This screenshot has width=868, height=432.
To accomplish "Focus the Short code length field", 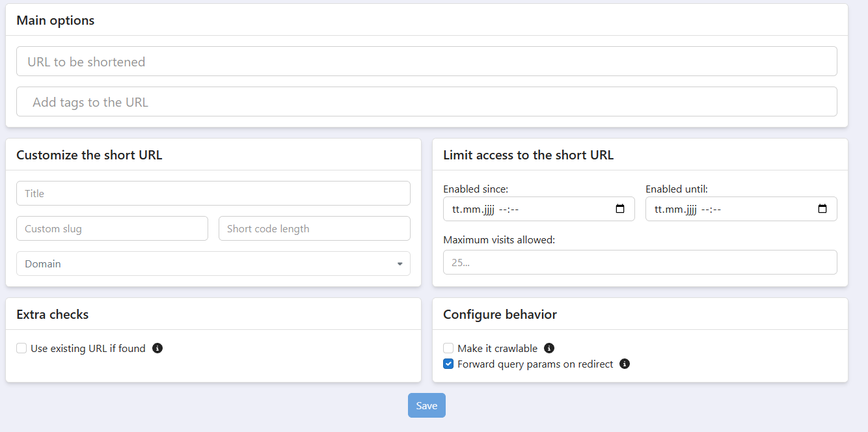I will pyautogui.click(x=314, y=228).
